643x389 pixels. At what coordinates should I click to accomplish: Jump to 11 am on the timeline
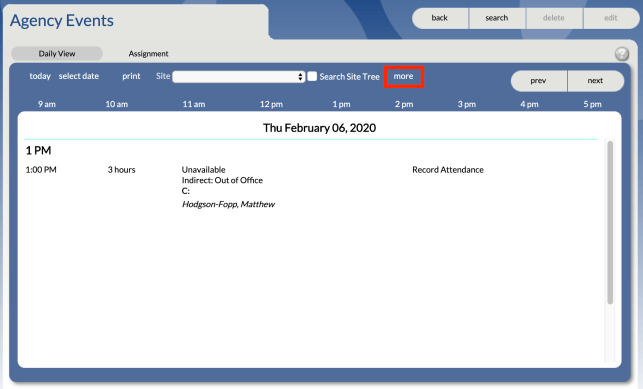[x=194, y=104]
